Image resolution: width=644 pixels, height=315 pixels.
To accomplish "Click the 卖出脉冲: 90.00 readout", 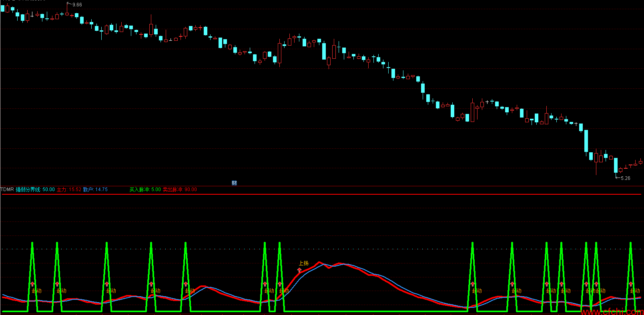I will pyautogui.click(x=180, y=189).
